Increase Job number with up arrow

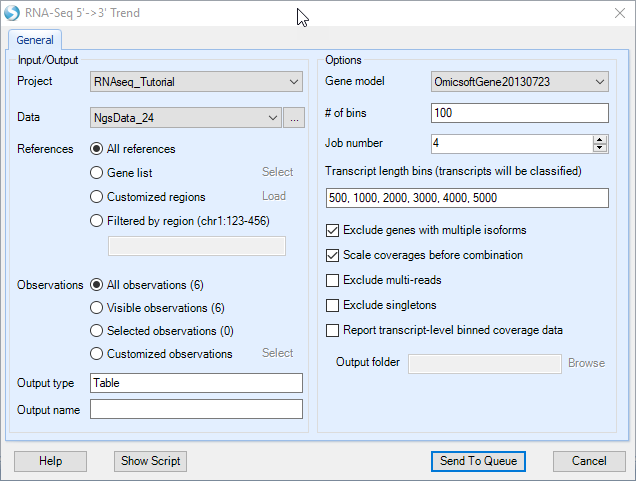(600, 139)
